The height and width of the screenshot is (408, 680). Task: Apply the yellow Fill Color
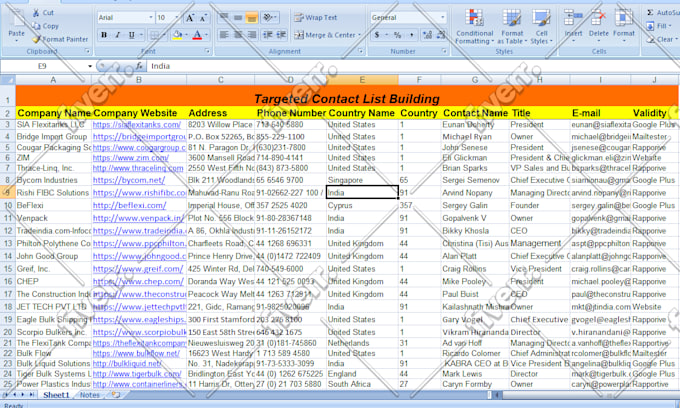177,35
